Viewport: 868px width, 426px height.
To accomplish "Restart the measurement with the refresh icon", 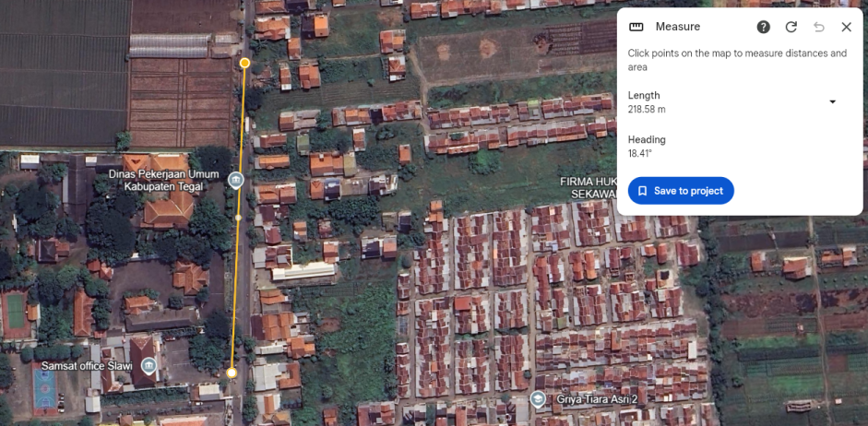I will 791,27.
